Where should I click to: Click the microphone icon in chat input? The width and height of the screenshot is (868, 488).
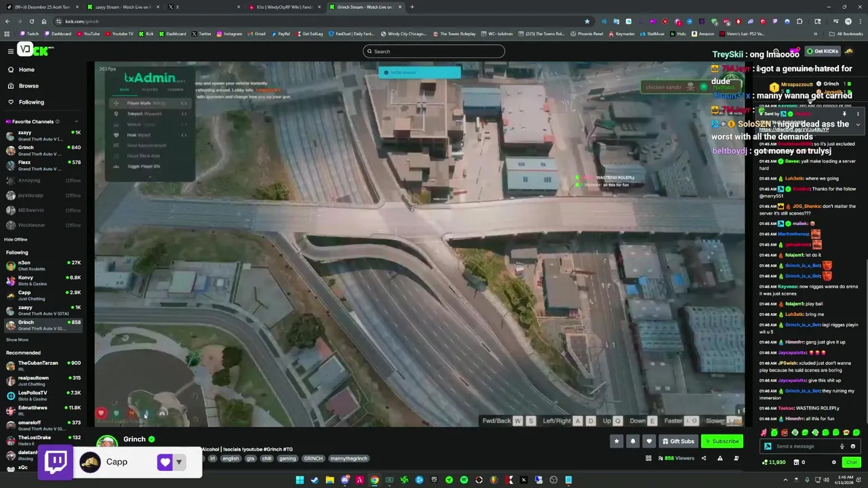point(842,446)
